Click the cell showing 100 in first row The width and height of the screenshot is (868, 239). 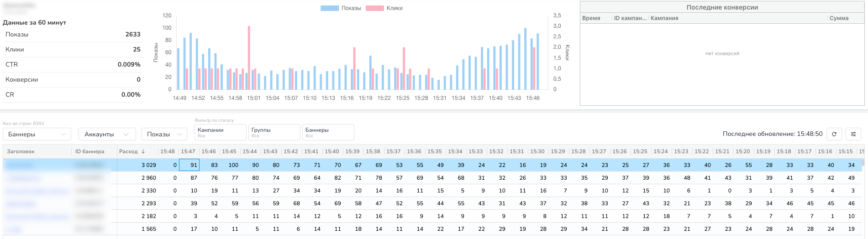pos(233,165)
